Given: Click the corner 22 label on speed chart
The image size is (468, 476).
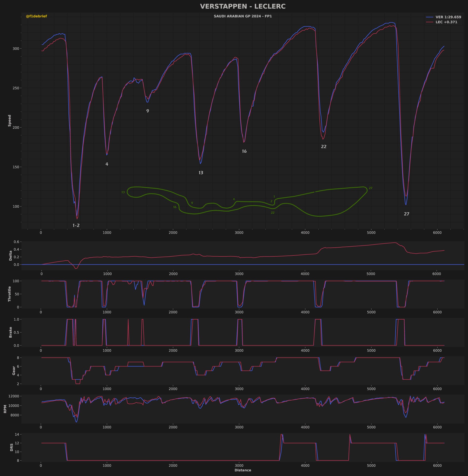Looking at the screenshot, I should click(x=323, y=147).
